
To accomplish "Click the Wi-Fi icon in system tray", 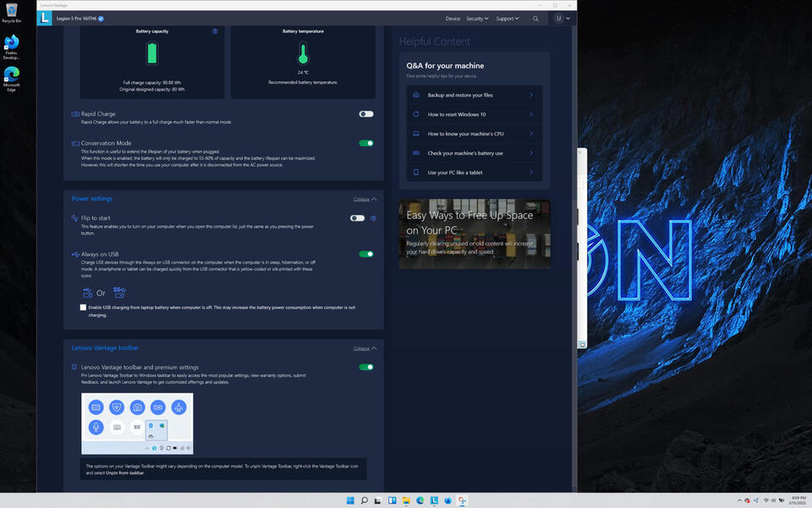I will pos(766,500).
